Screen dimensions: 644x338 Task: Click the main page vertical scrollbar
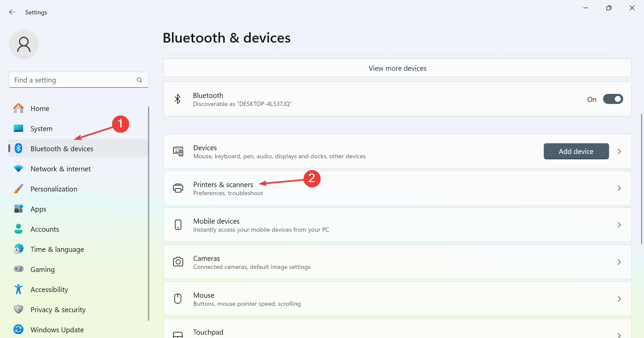[641, 179]
